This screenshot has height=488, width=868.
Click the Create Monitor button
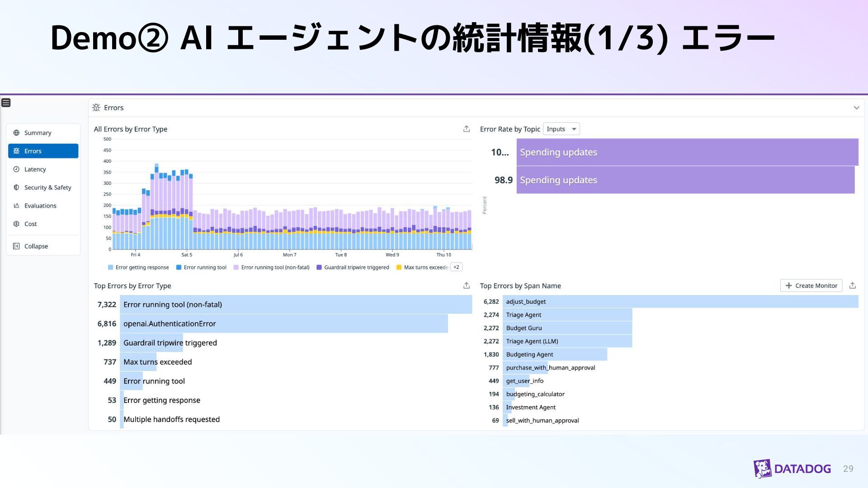coord(811,286)
